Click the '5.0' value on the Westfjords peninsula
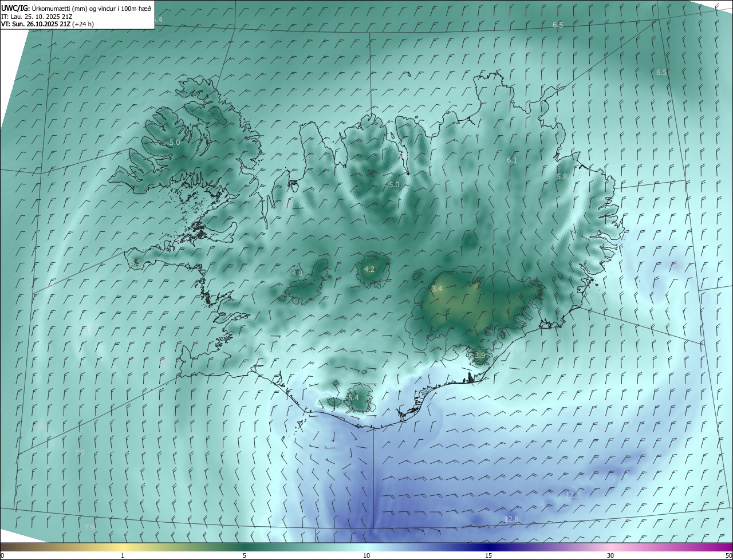This screenshot has height=560, width=733. click(175, 142)
